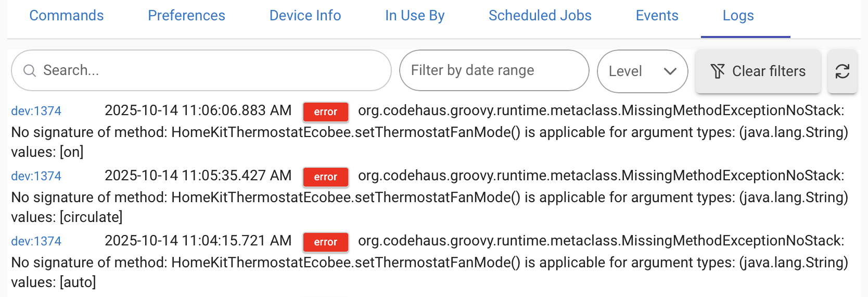Click the magnifier icon in search box

coord(30,71)
